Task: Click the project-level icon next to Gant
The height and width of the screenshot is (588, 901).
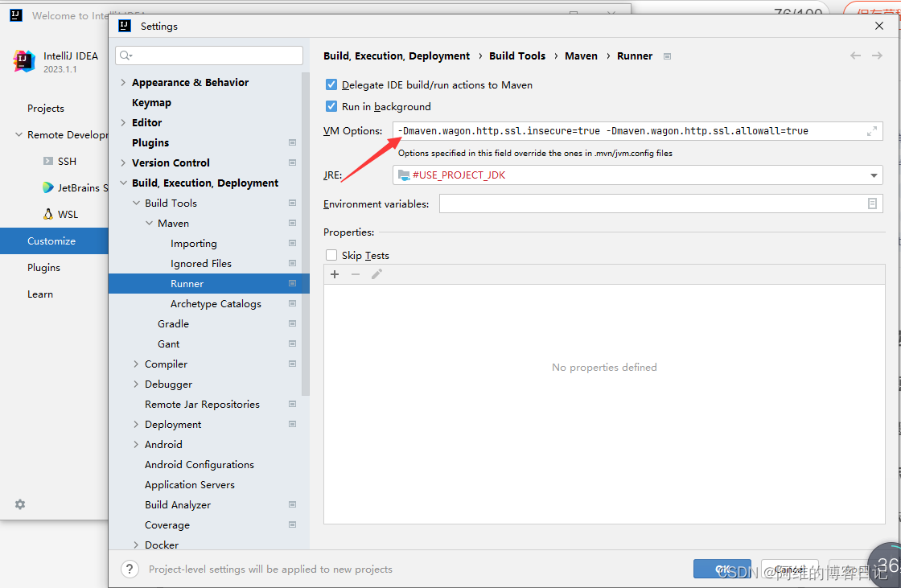Action: tap(293, 343)
